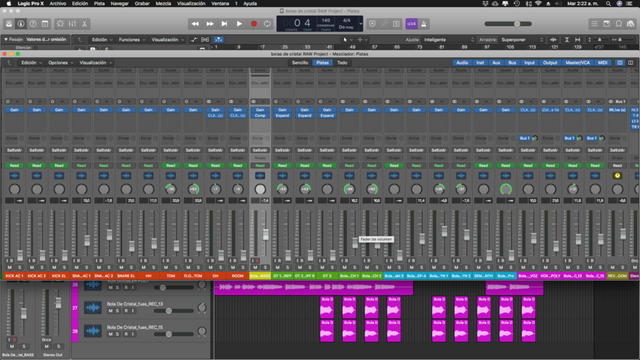Click Bus 1 output slot on last strip
The image size is (640, 360).
click(620, 101)
